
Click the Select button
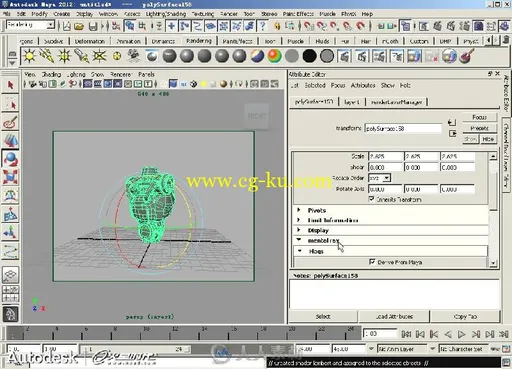pyautogui.click(x=323, y=316)
